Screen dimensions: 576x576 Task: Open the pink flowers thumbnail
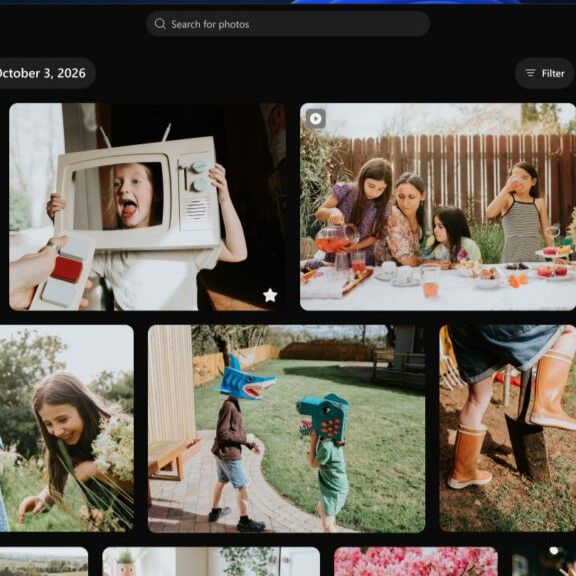416,562
